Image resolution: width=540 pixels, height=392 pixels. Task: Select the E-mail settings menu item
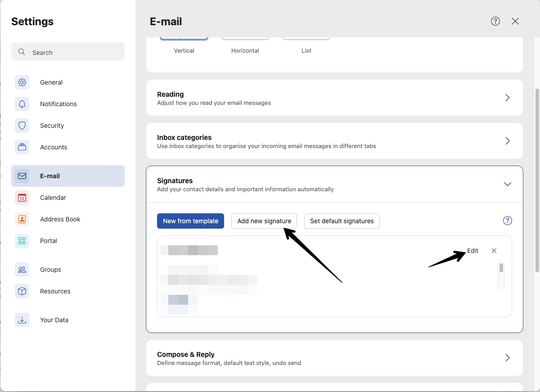click(68, 176)
